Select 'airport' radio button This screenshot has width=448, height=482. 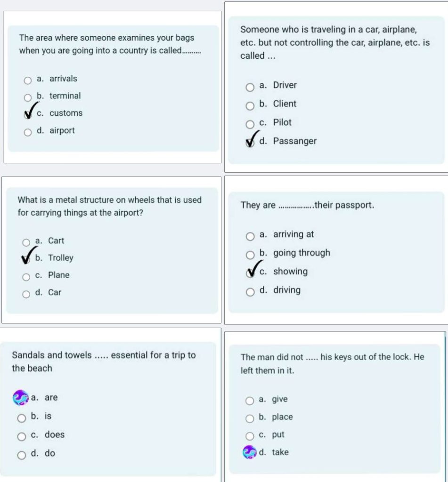tap(28, 132)
